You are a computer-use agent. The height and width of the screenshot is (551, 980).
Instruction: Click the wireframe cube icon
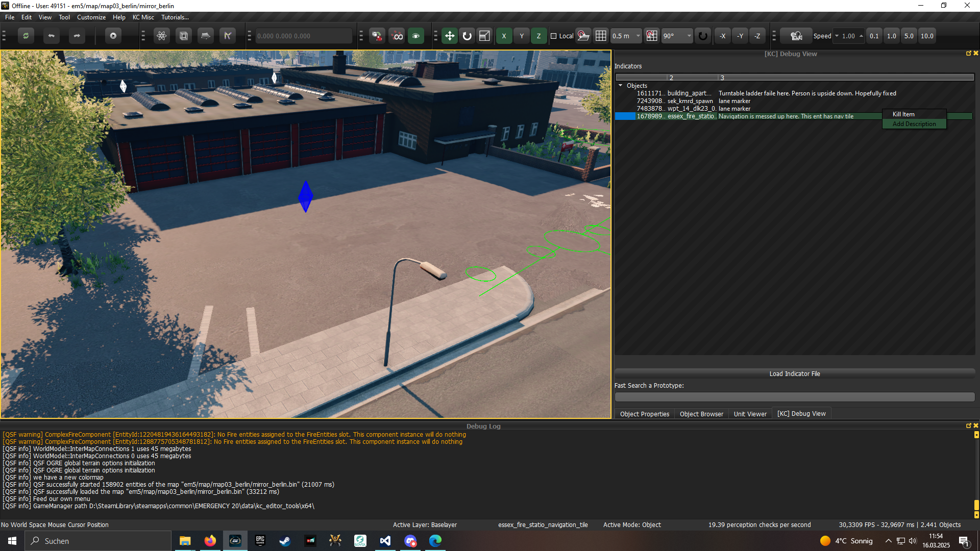click(184, 36)
